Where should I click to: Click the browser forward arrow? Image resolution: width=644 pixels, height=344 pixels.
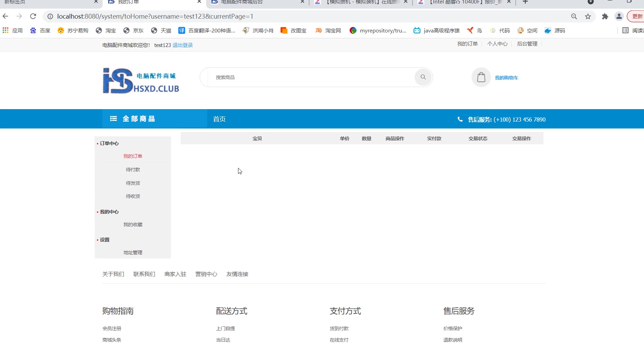point(19,16)
